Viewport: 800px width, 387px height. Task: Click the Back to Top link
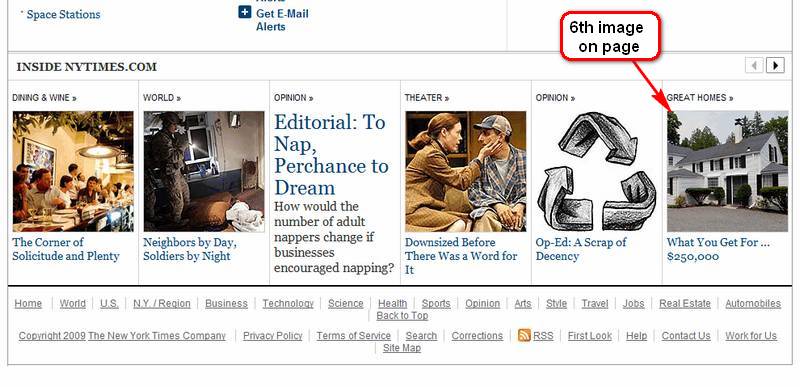pyautogui.click(x=402, y=316)
